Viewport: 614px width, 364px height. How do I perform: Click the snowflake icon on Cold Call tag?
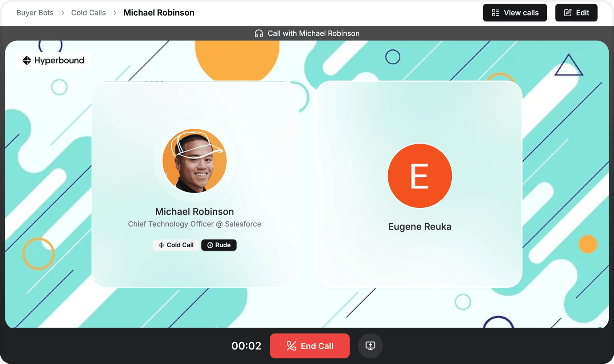[161, 245]
